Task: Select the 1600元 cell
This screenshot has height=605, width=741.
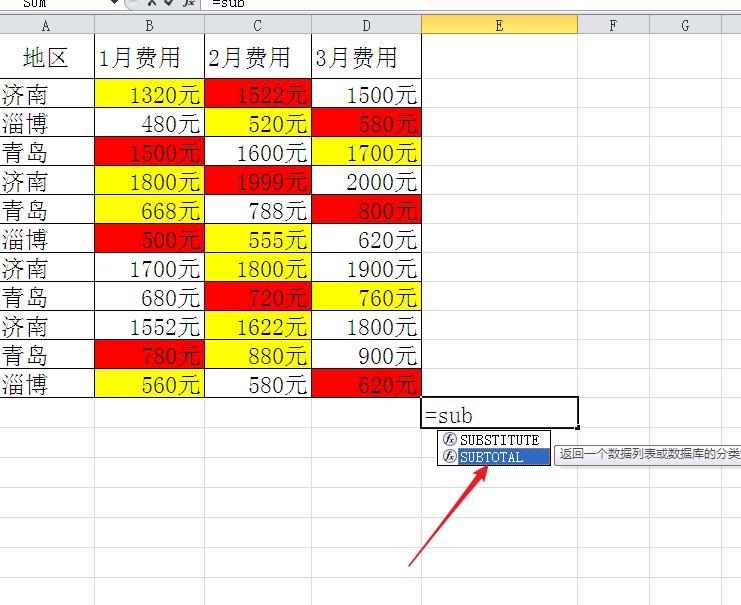Action: coord(258,151)
